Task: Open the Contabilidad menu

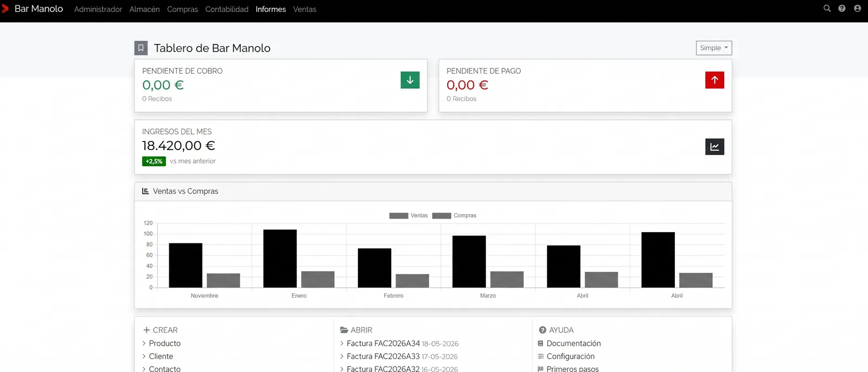Action: [x=227, y=9]
